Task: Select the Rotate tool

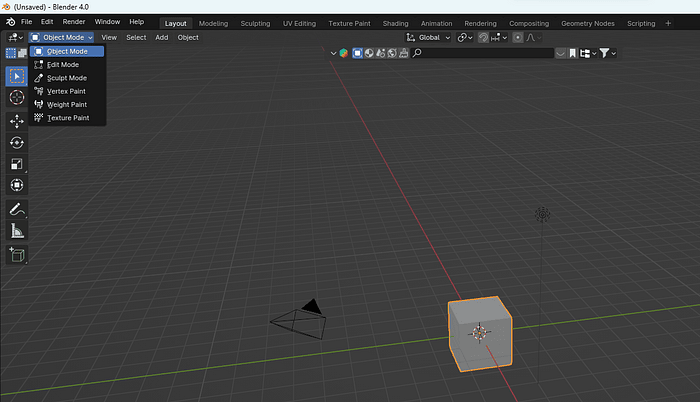Action: (x=16, y=143)
